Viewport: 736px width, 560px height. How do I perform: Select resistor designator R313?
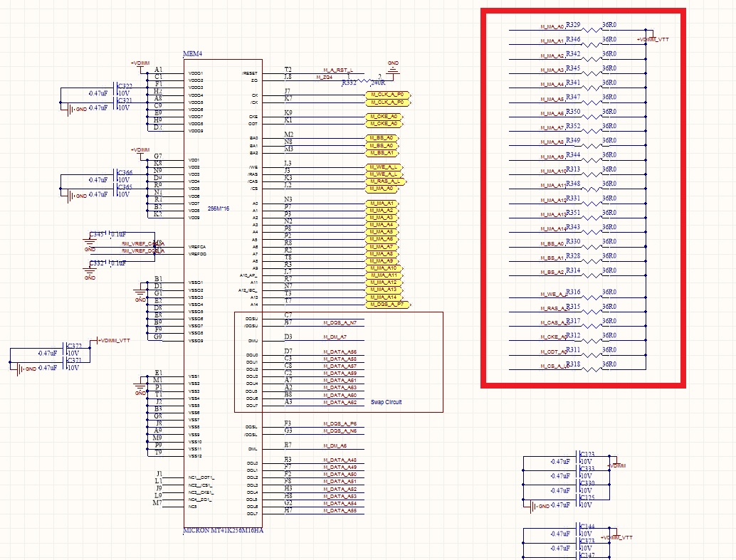(573, 169)
